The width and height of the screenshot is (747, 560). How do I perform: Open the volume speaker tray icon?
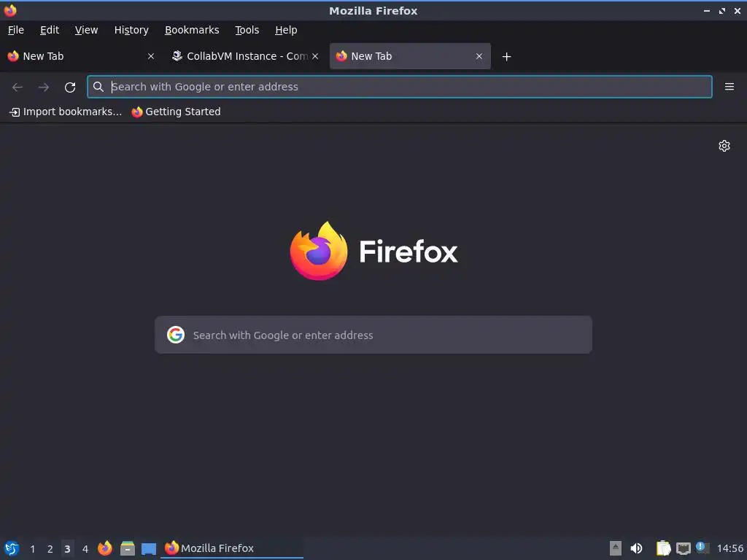(x=636, y=548)
